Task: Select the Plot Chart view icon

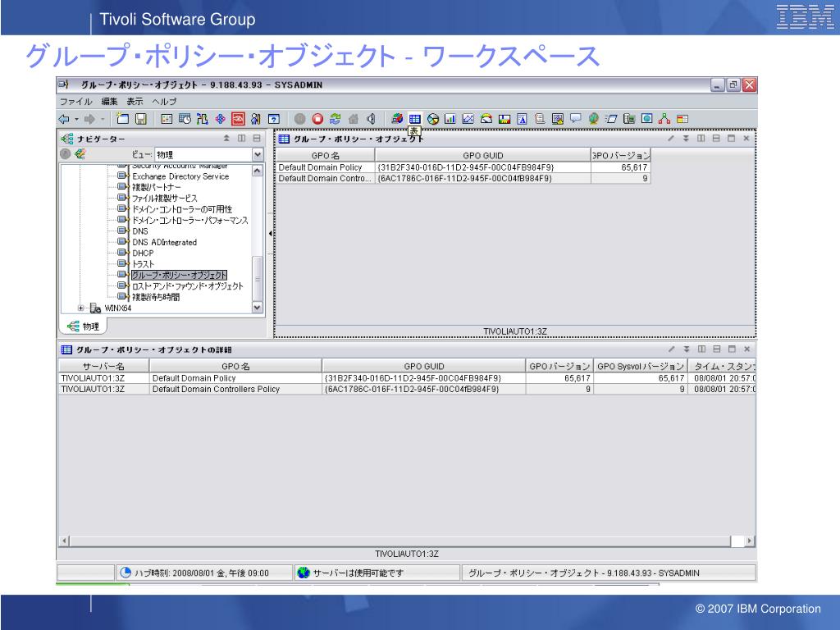Action: [x=468, y=119]
